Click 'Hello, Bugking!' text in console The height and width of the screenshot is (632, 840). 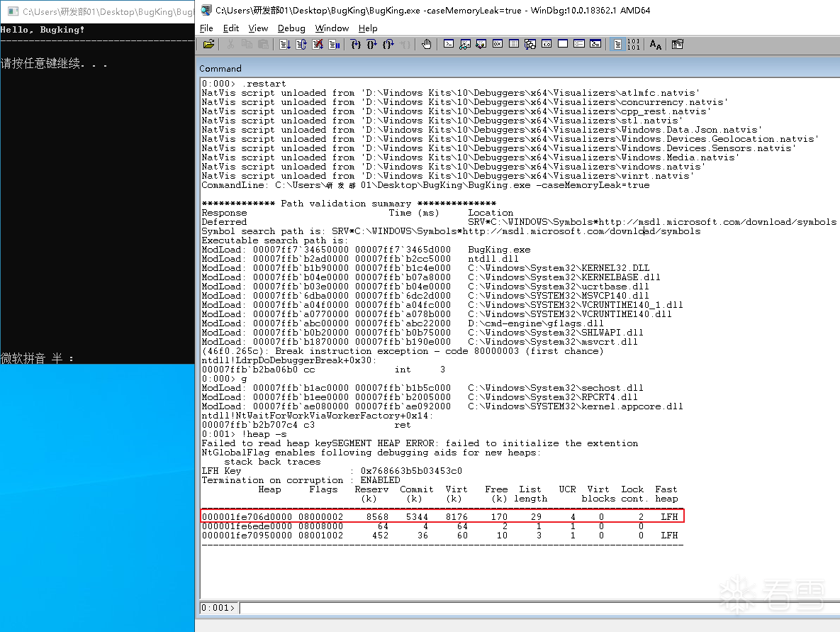43,30
